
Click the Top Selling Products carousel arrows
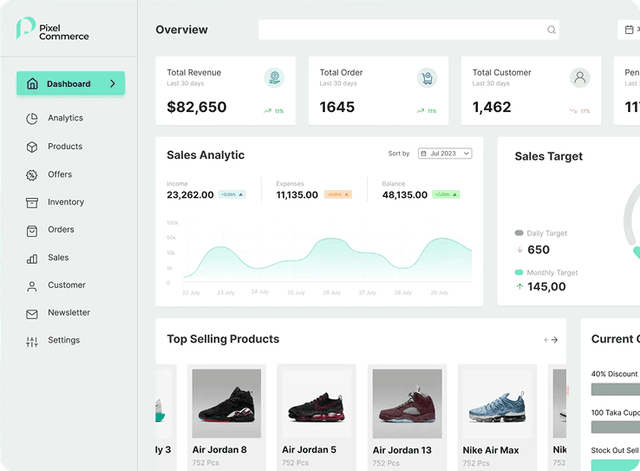(551, 340)
